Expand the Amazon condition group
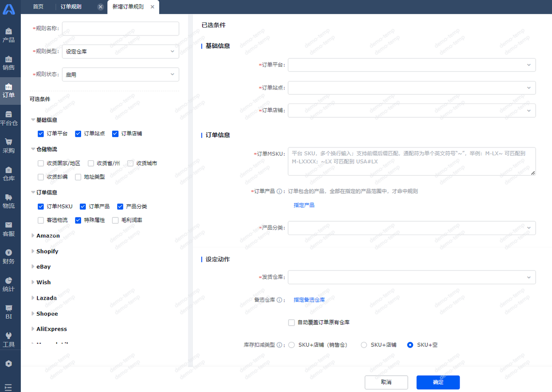The image size is (552, 392). [x=33, y=235]
